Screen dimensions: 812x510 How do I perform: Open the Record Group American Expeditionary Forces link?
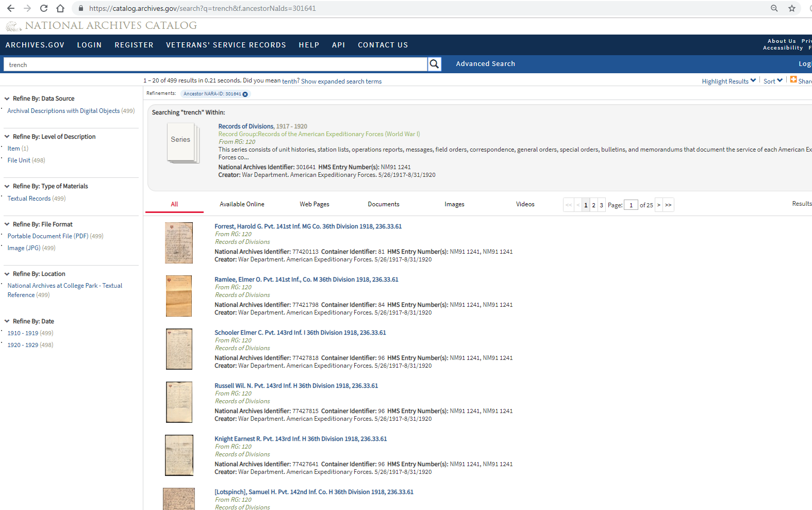click(x=319, y=134)
